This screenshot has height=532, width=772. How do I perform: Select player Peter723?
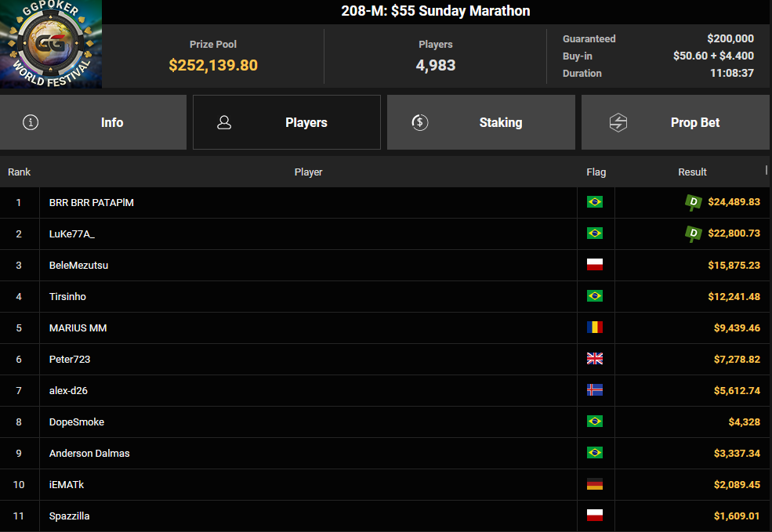(x=70, y=360)
